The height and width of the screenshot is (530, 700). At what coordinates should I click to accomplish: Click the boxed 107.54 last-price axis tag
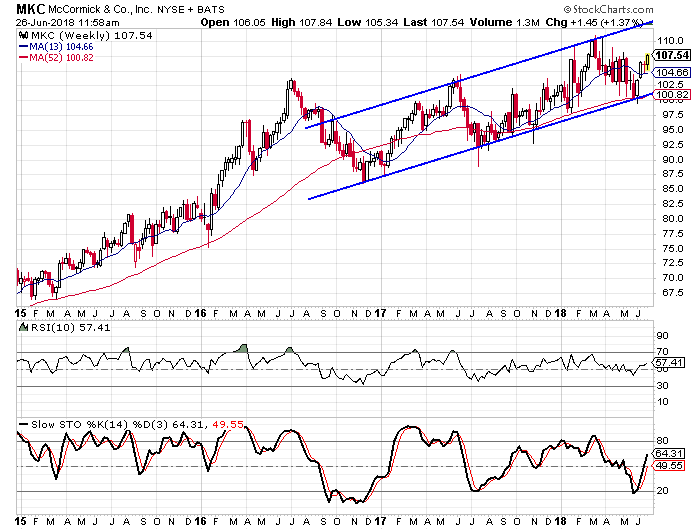pyautogui.click(x=672, y=55)
